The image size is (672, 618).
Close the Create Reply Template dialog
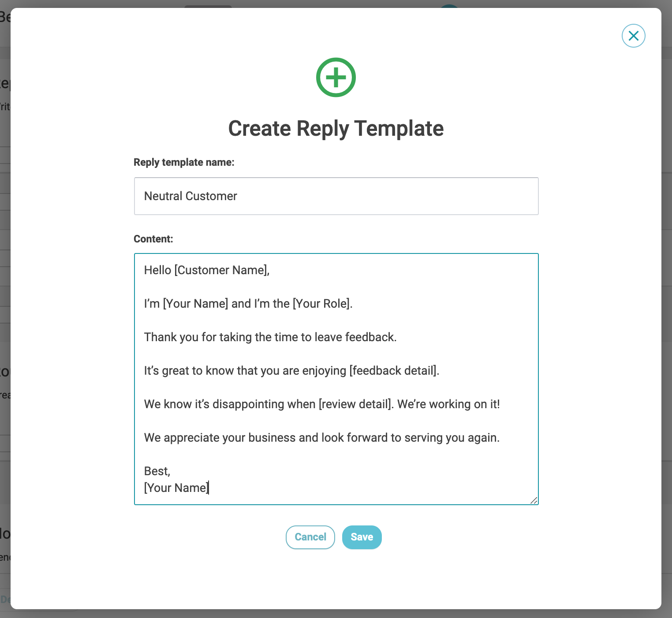pos(633,36)
